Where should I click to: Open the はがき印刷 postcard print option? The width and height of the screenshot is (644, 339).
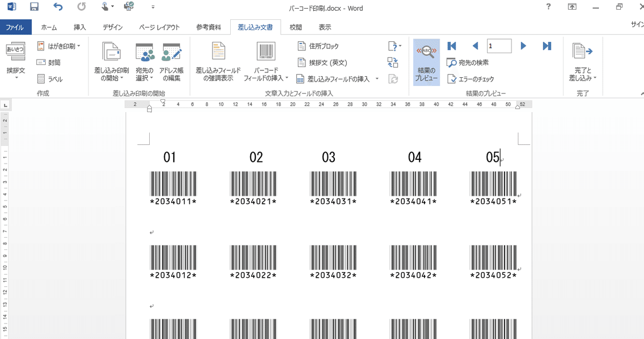click(x=58, y=46)
